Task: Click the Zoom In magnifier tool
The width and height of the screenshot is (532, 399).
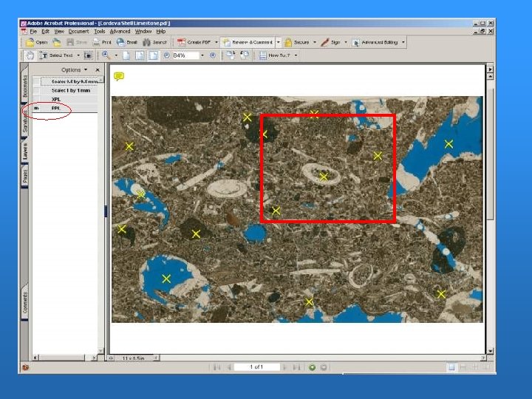Action: point(106,55)
